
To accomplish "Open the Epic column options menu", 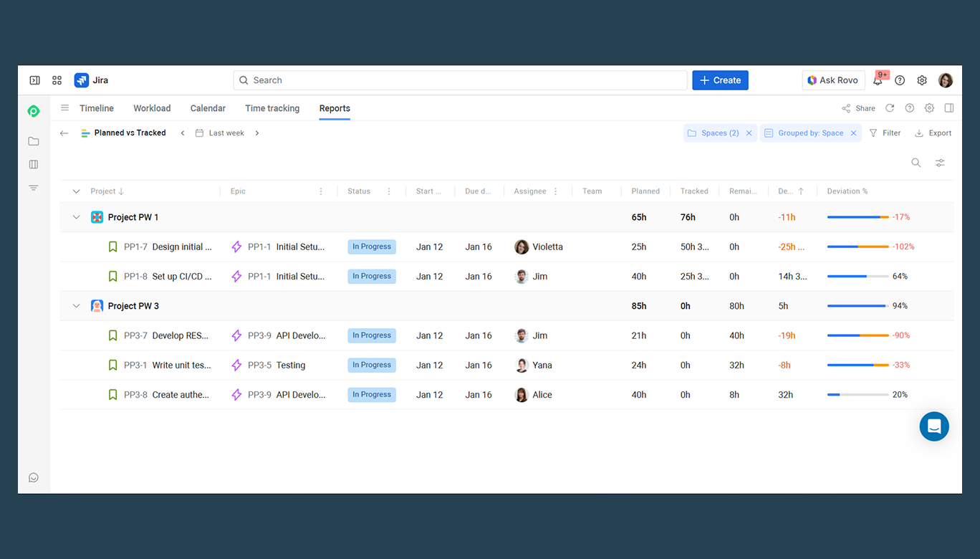I will [321, 191].
